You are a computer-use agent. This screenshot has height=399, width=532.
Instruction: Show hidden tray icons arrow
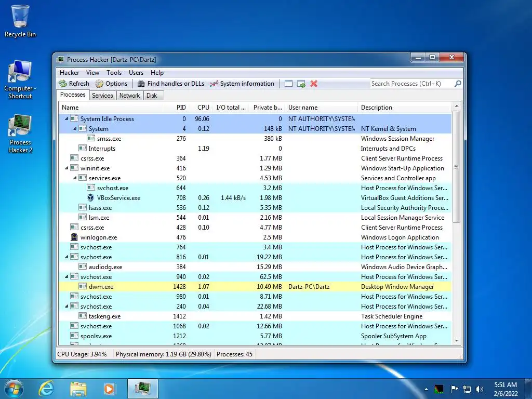tap(426, 390)
